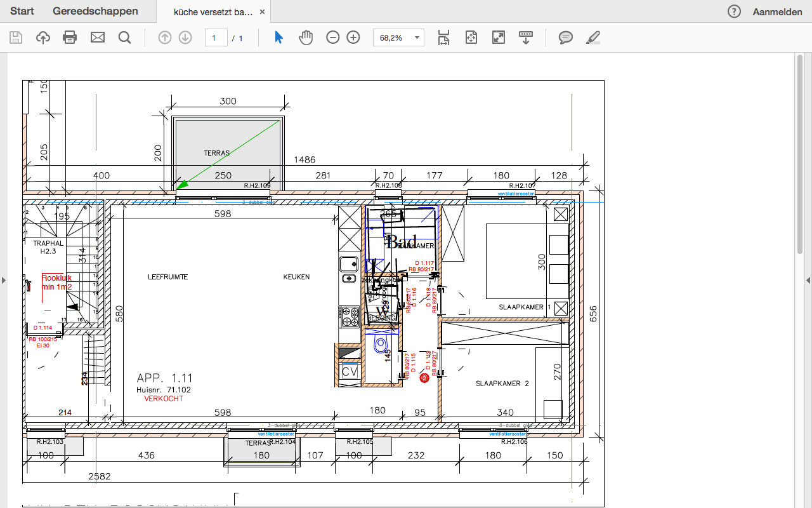Open the search magnifier tool
Viewport: 812px width, 508px height.
(124, 37)
